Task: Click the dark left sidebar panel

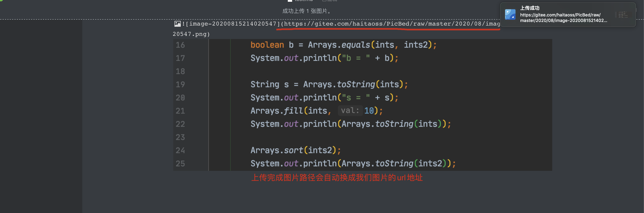Action: point(41,115)
